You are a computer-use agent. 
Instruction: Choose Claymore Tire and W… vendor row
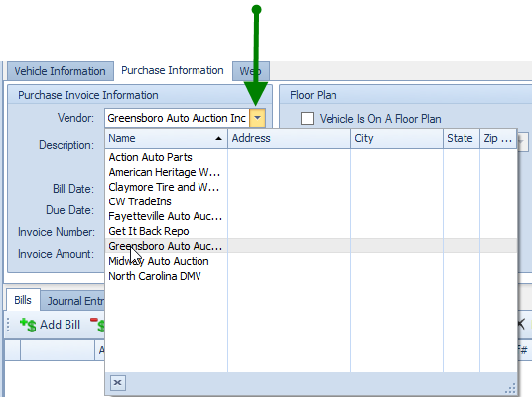pyautogui.click(x=311, y=187)
